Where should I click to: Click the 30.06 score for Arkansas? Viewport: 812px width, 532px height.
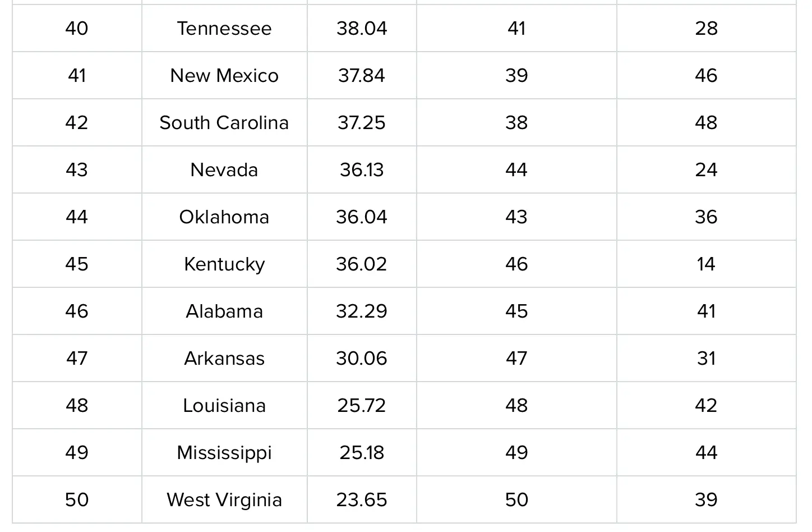coord(362,359)
